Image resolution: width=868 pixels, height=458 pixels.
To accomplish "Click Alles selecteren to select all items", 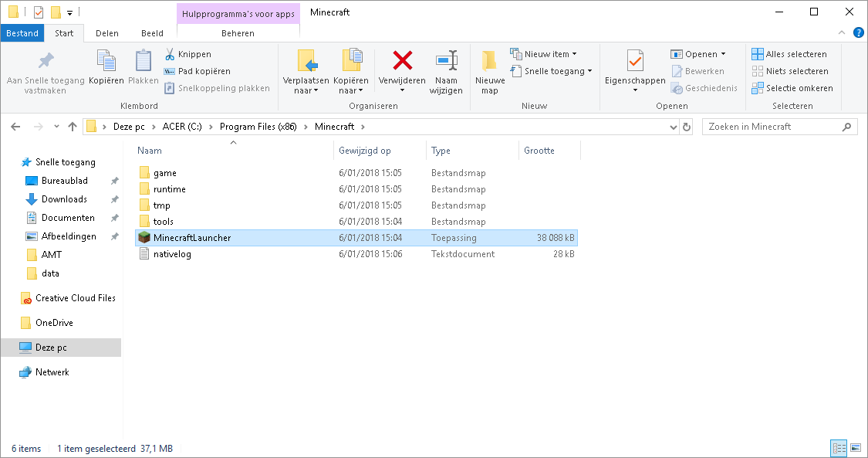I will (x=789, y=54).
